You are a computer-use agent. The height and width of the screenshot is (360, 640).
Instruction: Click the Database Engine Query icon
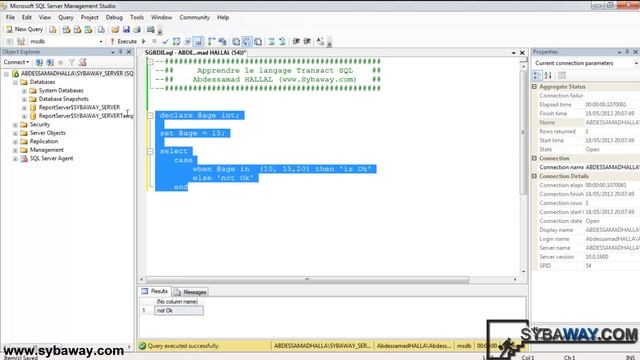[53, 29]
